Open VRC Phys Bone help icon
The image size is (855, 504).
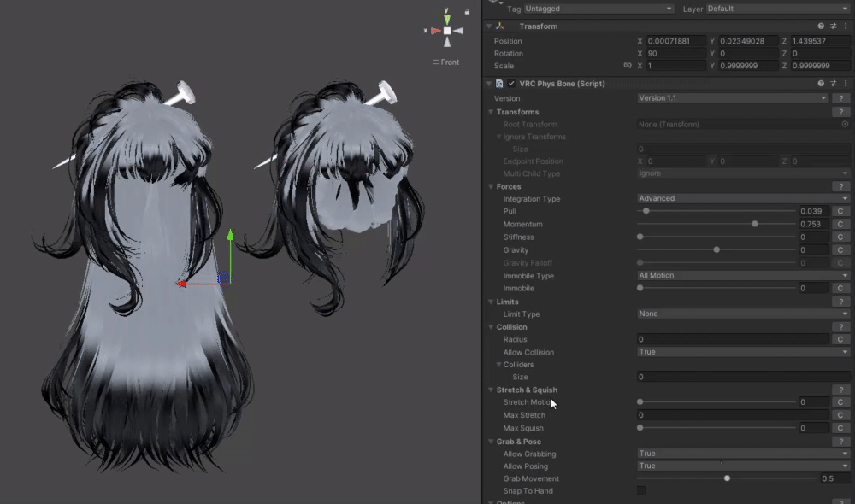tap(821, 84)
